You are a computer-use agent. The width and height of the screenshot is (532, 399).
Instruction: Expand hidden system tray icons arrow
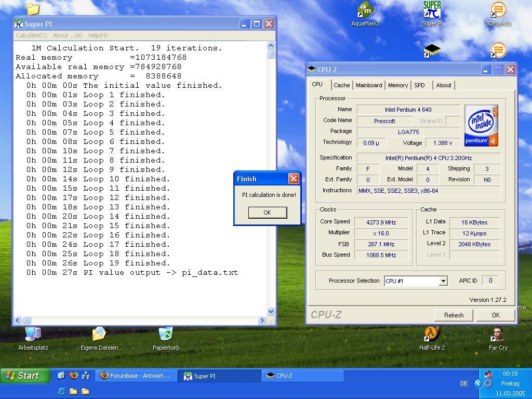click(478, 383)
